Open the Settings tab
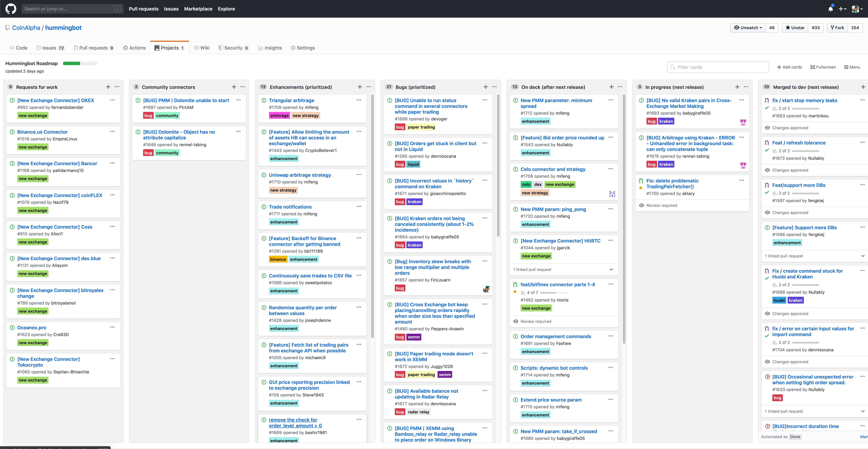This screenshot has height=449, width=868. tap(303, 48)
